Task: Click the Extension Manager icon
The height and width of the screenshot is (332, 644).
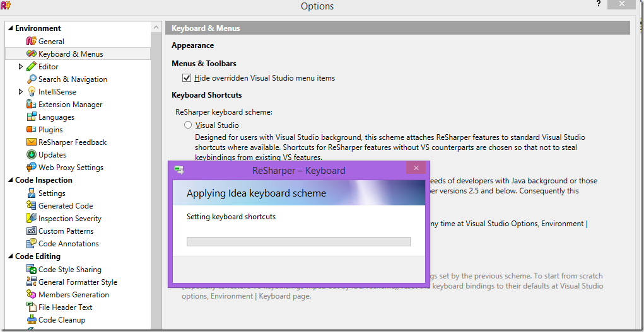Action: (x=31, y=104)
